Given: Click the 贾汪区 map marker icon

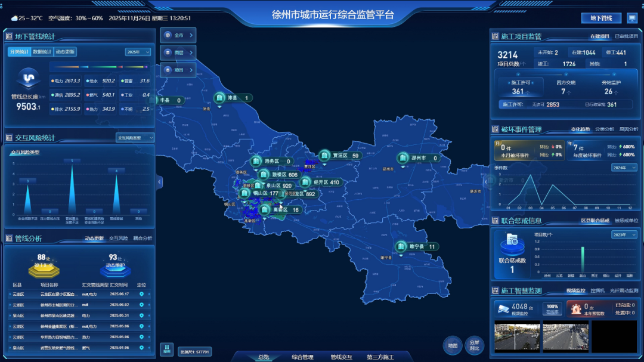Looking at the screenshot, I should click(325, 156).
